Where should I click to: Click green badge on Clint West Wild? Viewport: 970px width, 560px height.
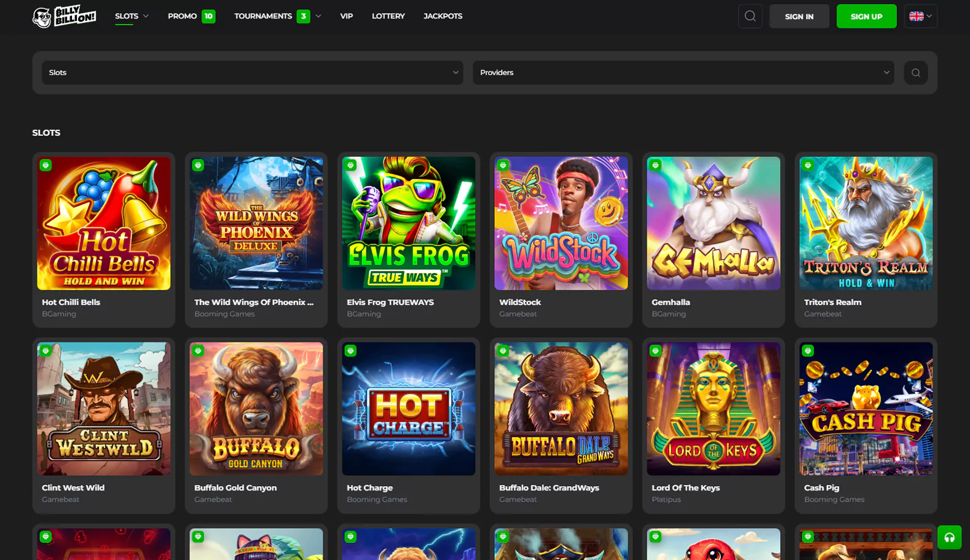45,351
